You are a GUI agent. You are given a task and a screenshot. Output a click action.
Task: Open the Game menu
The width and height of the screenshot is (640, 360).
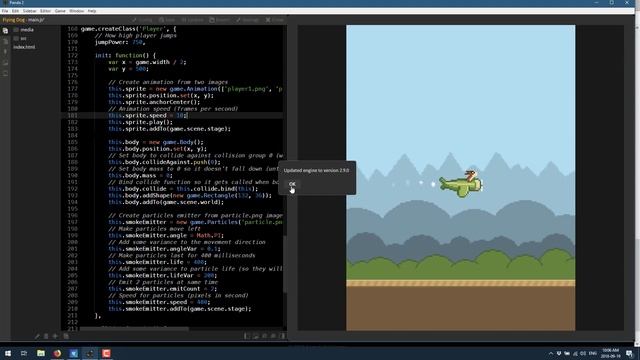click(60, 11)
